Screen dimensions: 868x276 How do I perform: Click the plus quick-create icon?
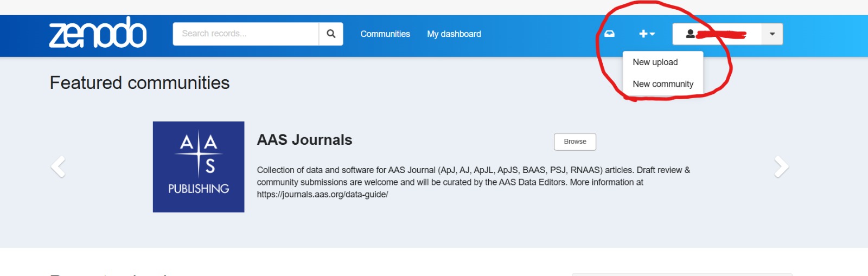tap(643, 34)
